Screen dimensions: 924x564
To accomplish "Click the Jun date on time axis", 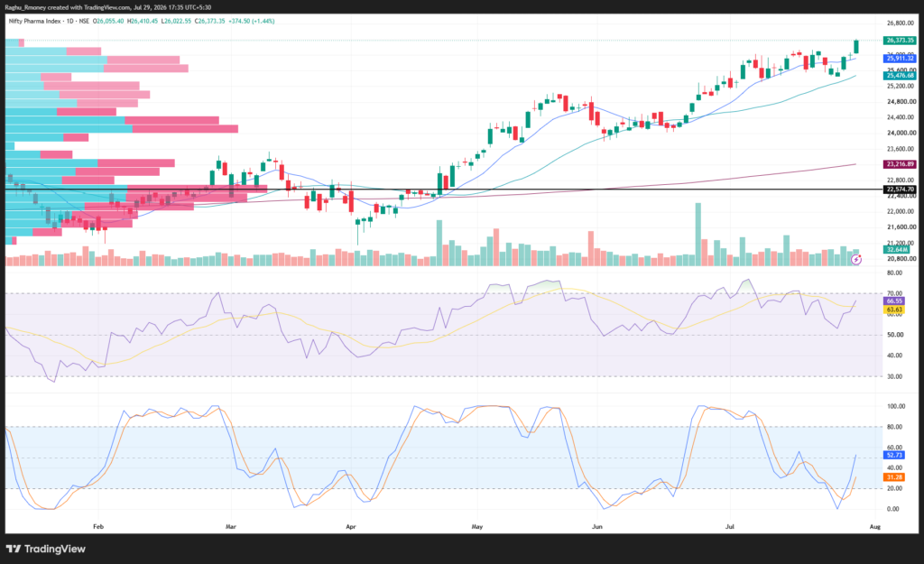I will (597, 526).
